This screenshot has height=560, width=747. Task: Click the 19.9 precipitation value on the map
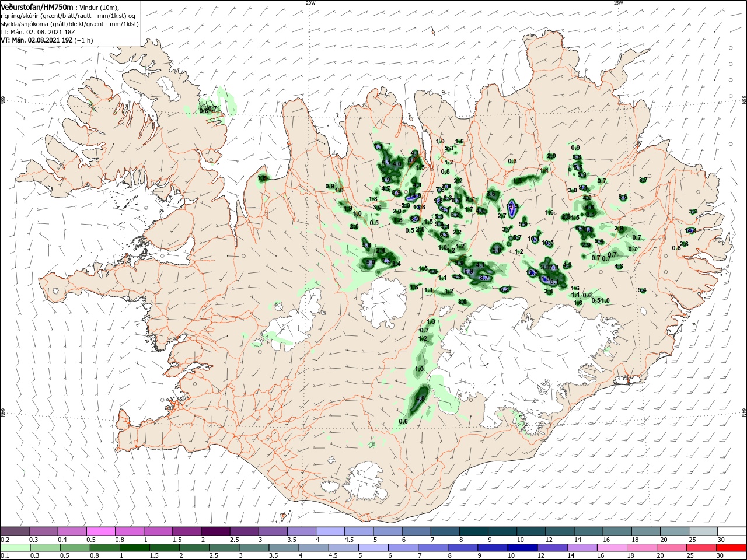point(512,206)
